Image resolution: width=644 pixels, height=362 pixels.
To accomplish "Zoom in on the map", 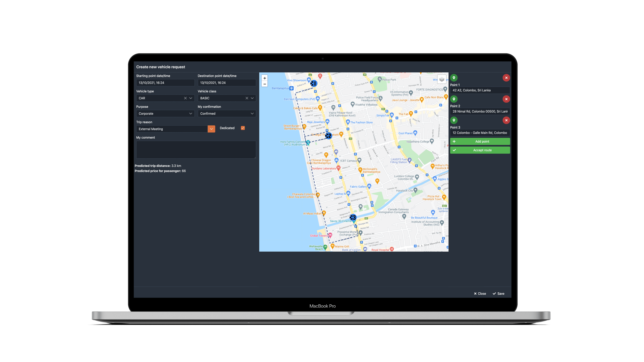I will tap(264, 78).
